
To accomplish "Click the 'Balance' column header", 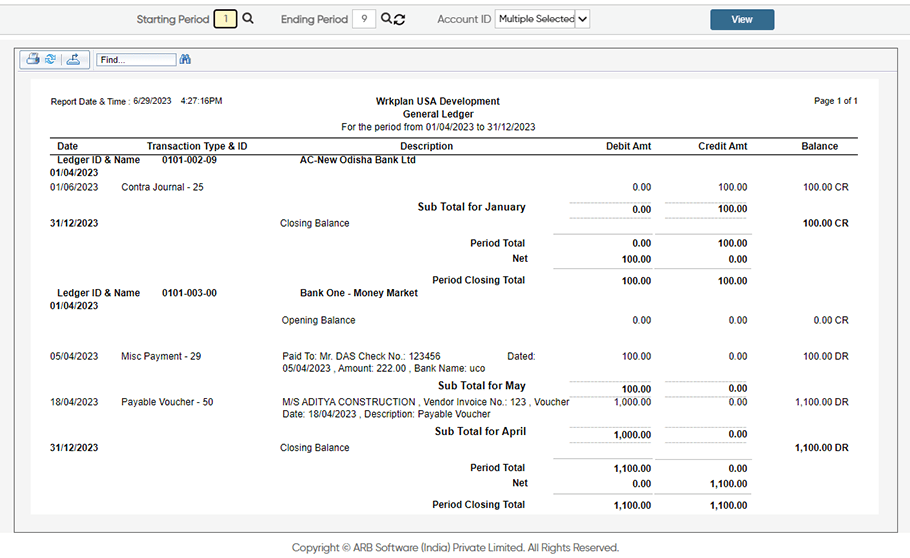I will click(819, 146).
